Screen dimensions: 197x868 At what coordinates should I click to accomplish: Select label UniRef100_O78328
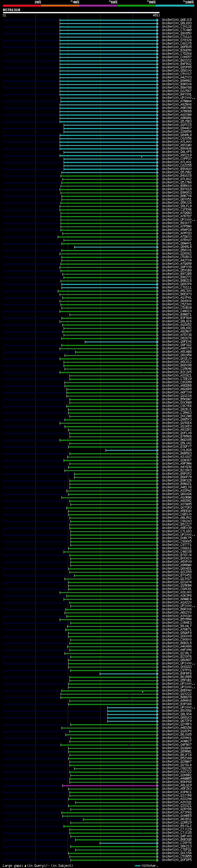pyautogui.click(x=177, y=40)
